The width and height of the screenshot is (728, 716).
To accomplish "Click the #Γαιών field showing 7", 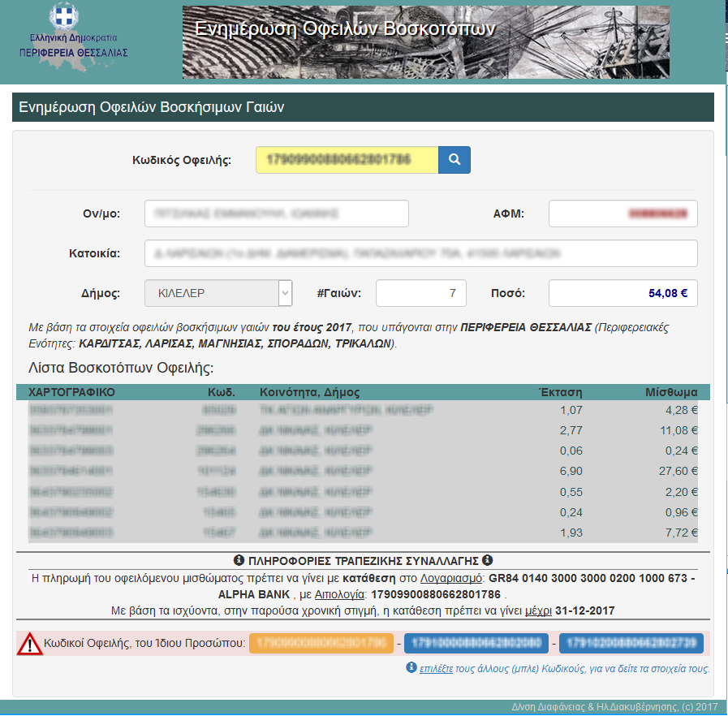I will pos(420,293).
